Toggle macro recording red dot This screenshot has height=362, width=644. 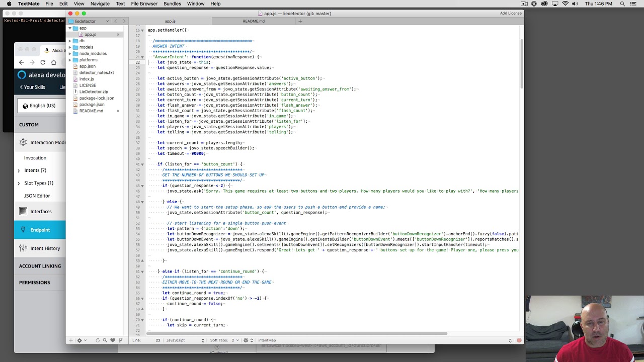click(519, 340)
